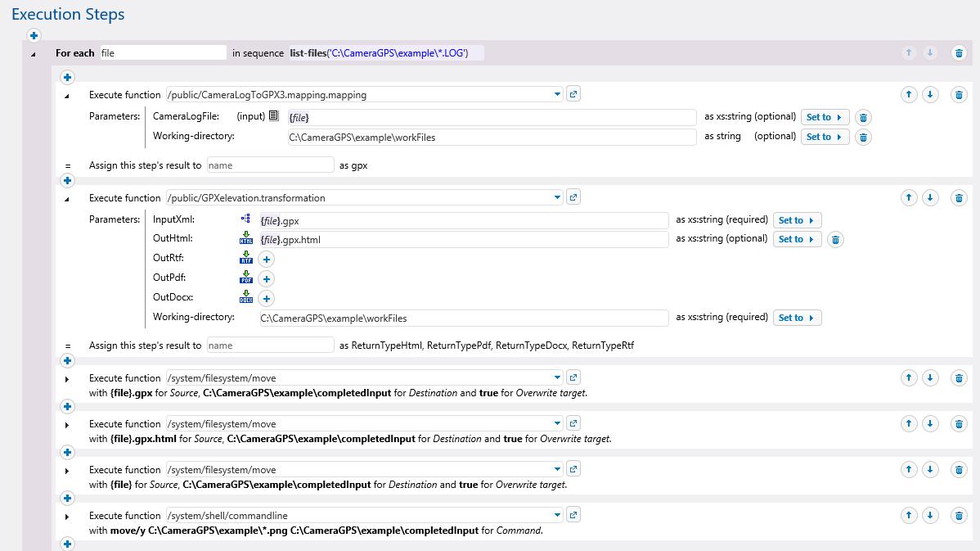
Task: Open the commandline function dropdown
Action: point(557,515)
